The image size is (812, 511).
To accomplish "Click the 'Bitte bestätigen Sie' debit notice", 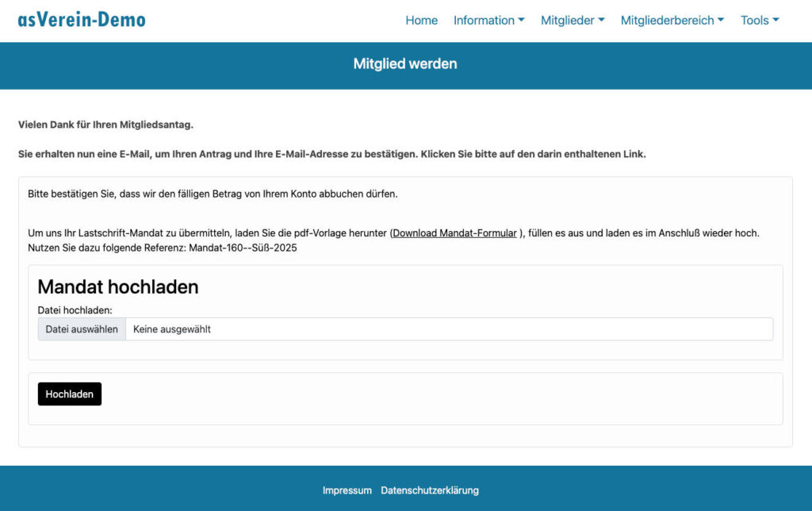I will 213,194.
